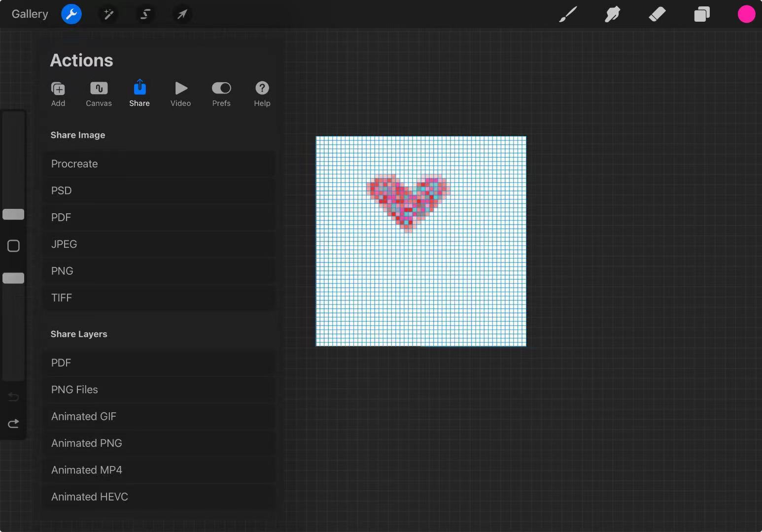Screen dimensions: 762x532
Task: Open the Prefs tab in Actions
Action: (221, 94)
